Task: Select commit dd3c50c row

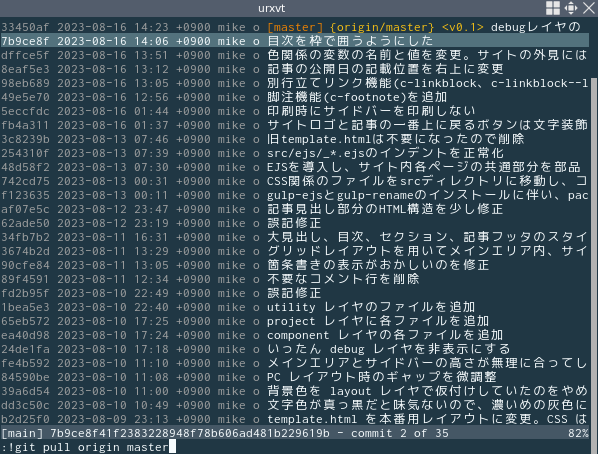Action: 294,406
